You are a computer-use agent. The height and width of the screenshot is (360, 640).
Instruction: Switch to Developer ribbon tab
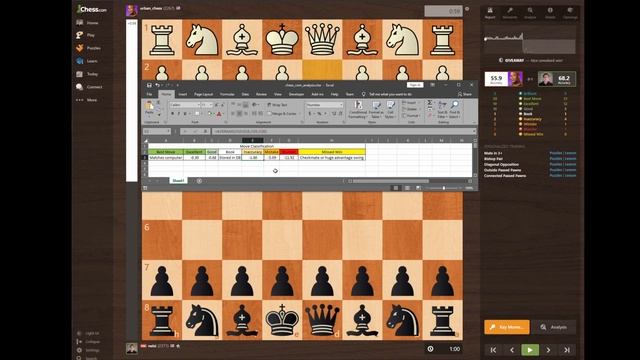pyautogui.click(x=296, y=94)
